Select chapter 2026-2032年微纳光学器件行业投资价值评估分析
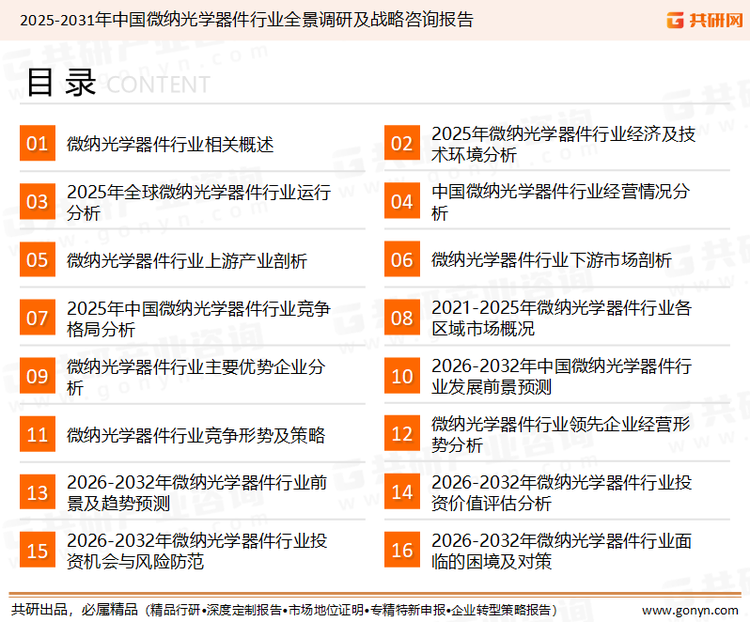This screenshot has height=622, width=750. coord(562,492)
